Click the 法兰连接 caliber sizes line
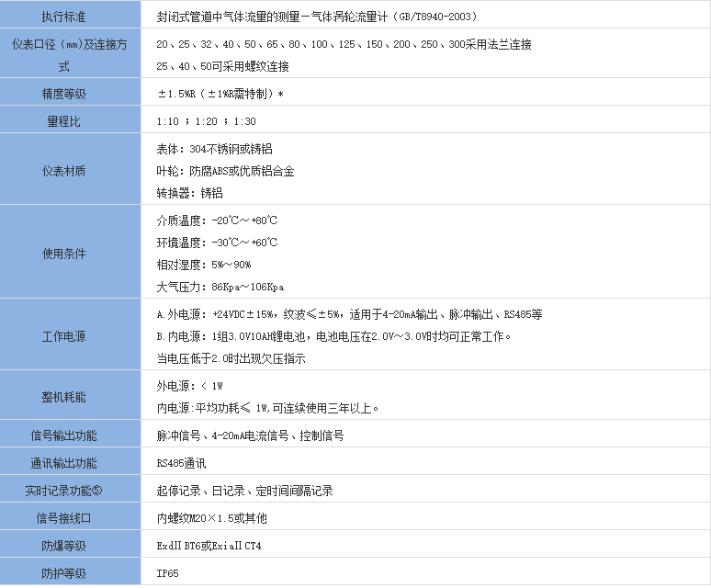 pyautogui.click(x=344, y=44)
